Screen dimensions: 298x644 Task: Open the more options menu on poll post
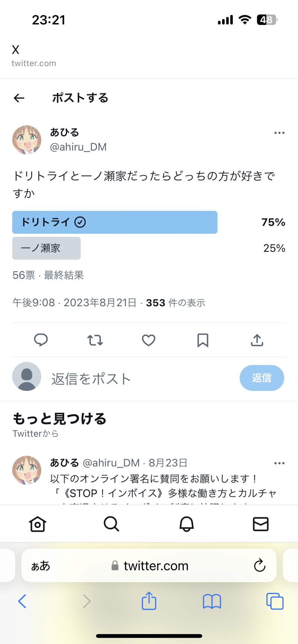279,133
